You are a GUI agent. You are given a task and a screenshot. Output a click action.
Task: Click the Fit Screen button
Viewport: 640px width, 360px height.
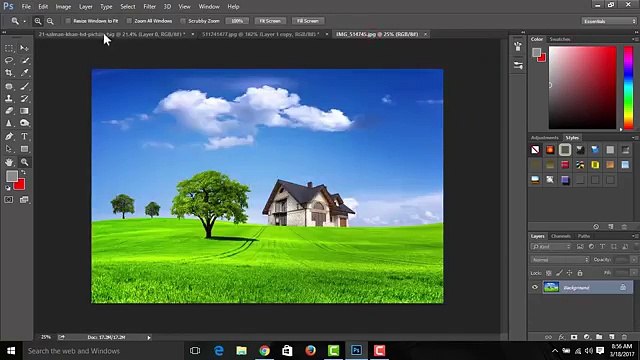tap(270, 21)
